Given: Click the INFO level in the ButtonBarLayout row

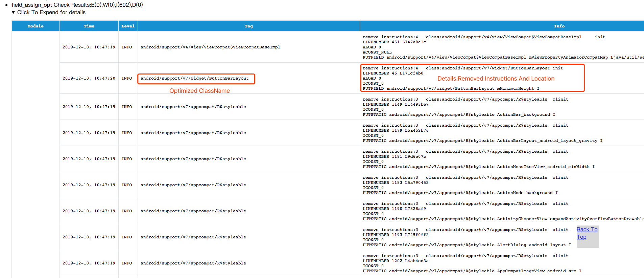Looking at the screenshot, I should tap(127, 78).
